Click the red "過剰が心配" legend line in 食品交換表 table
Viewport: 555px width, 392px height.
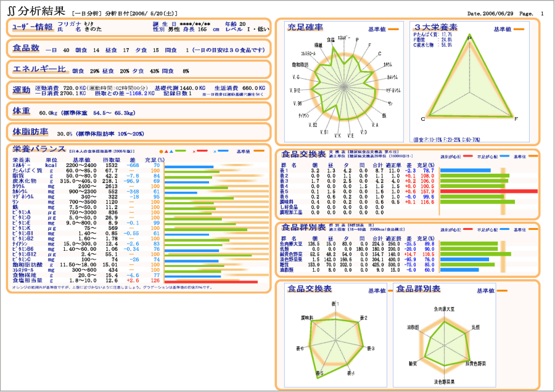467,156
